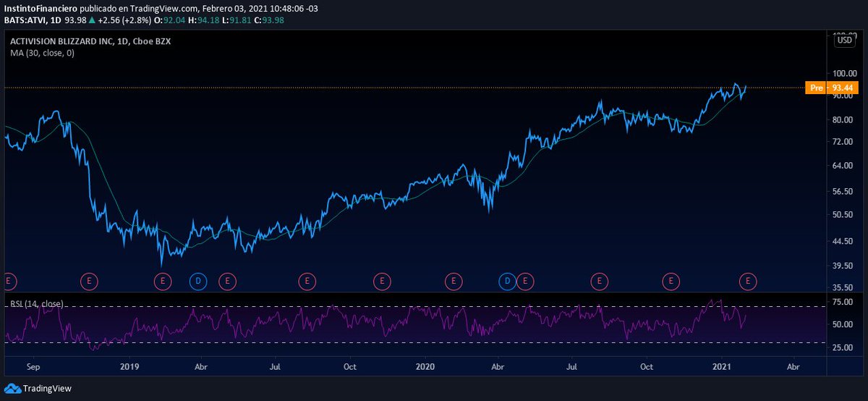
Task: Click the BATS:ATVI ticker symbol
Action: click(25, 19)
